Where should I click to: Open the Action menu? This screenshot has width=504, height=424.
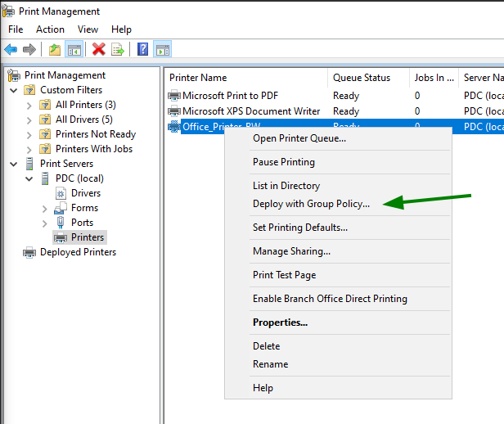click(50, 29)
